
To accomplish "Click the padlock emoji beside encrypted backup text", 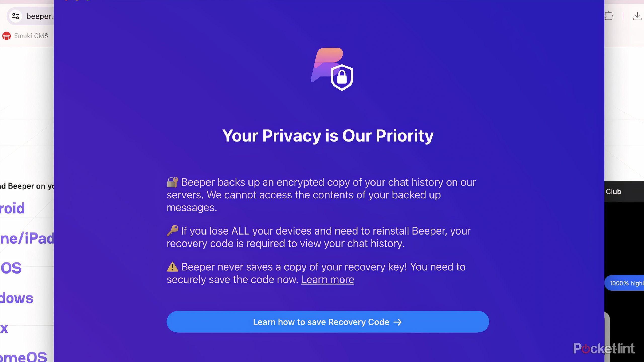I will (x=172, y=182).
